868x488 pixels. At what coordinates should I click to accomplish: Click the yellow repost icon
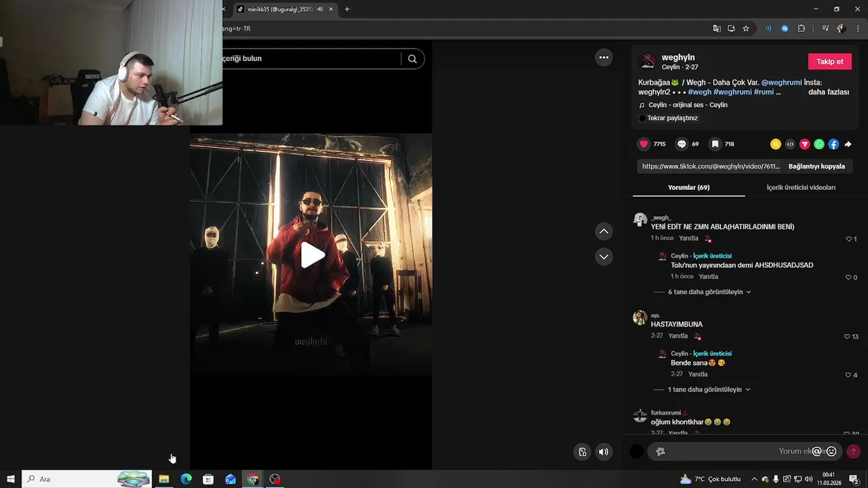pos(776,144)
